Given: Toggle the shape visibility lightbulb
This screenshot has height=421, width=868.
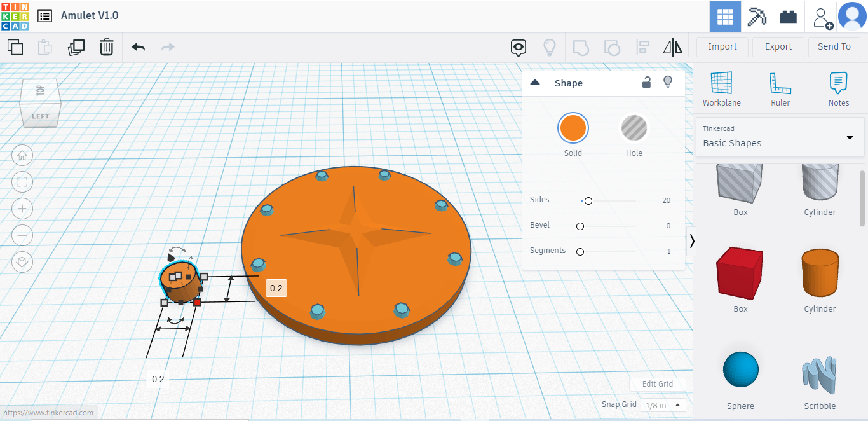Looking at the screenshot, I should coord(667,82).
